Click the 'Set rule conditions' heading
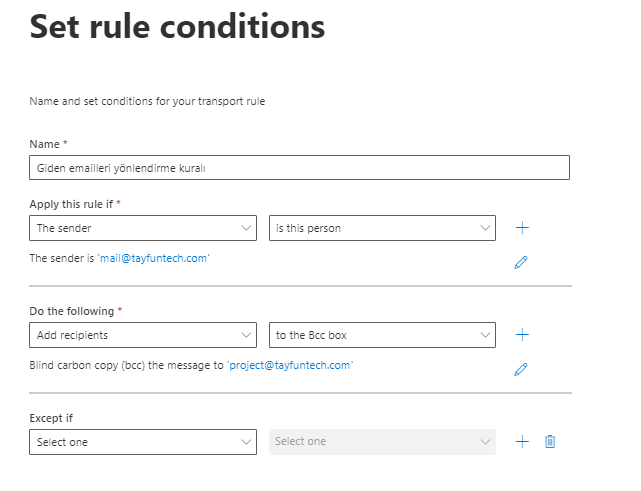Viewport: 641px width, 491px height. (x=177, y=27)
